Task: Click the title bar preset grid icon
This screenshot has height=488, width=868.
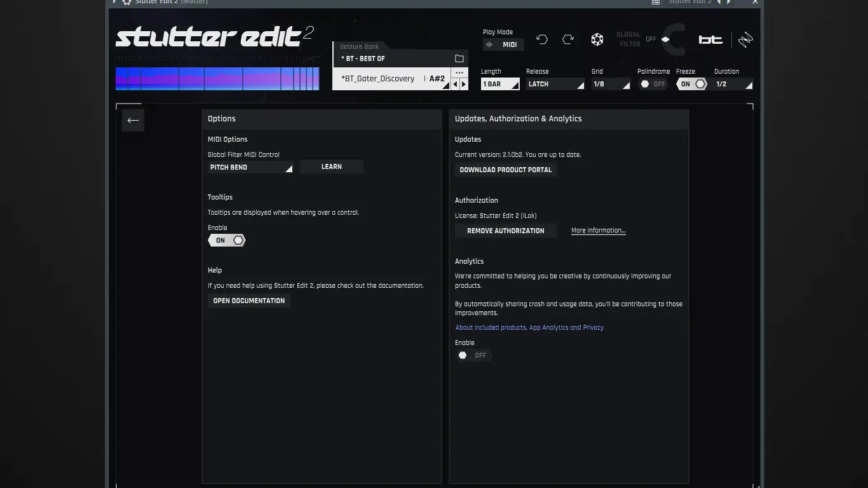Action: coord(656,2)
